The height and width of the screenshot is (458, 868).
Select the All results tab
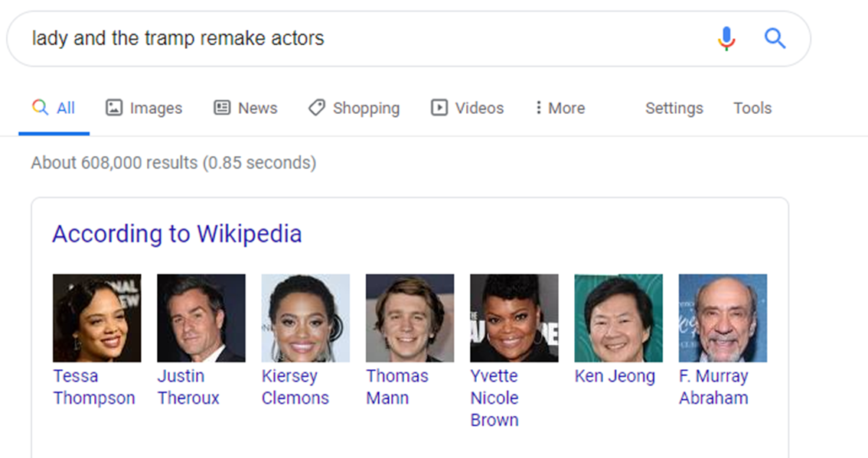(54, 108)
